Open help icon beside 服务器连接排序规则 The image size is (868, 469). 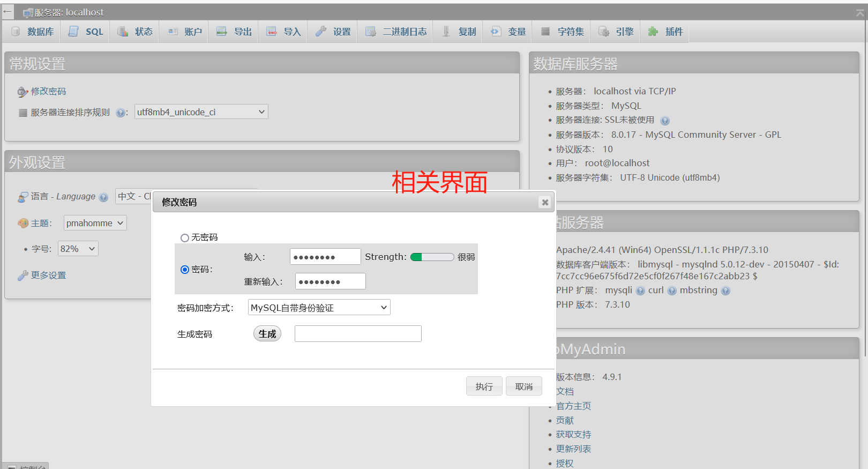click(x=121, y=113)
